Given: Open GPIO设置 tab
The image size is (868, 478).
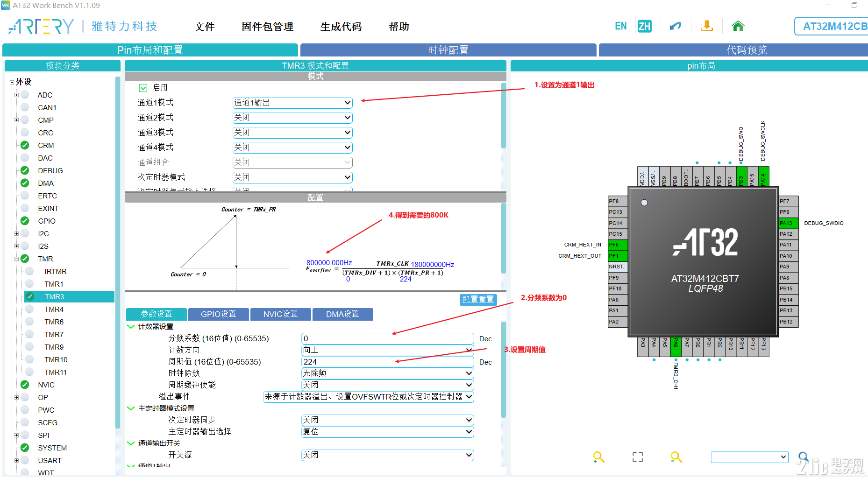Looking at the screenshot, I should (218, 314).
